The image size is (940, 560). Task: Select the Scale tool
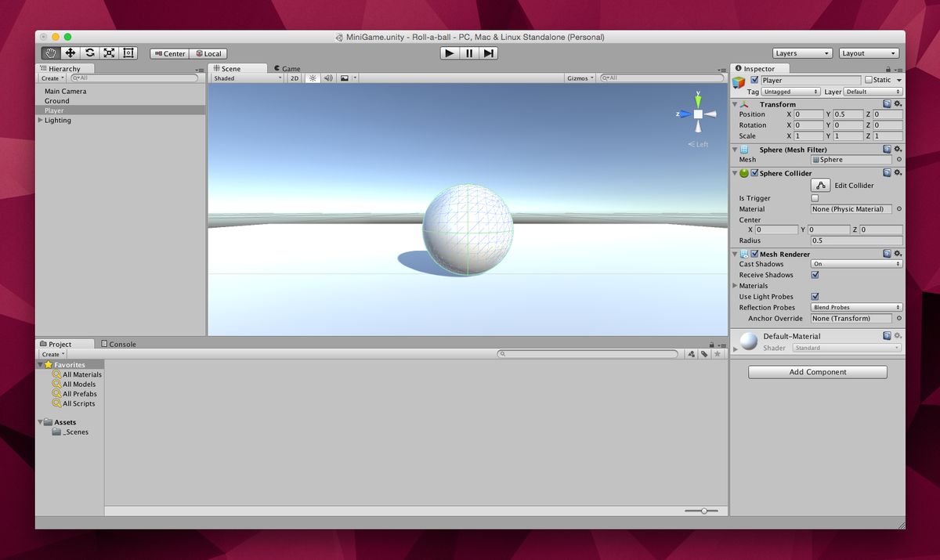[x=109, y=53]
